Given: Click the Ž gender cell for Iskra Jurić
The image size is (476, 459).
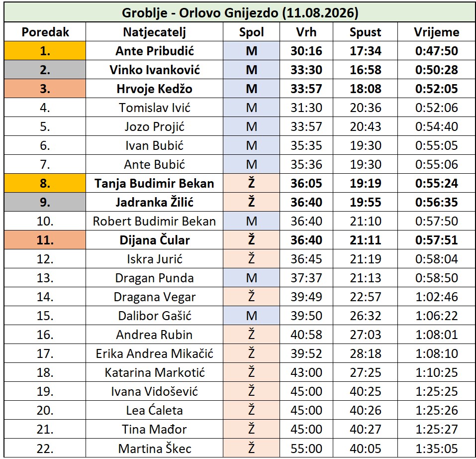Looking at the screenshot, I should point(251,259).
